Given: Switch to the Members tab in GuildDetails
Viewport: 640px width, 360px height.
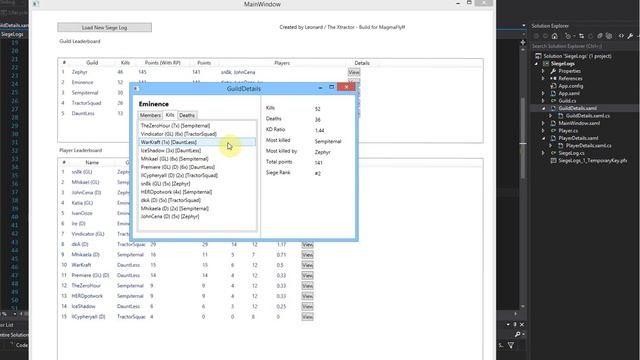Looking at the screenshot, I should pos(150,115).
